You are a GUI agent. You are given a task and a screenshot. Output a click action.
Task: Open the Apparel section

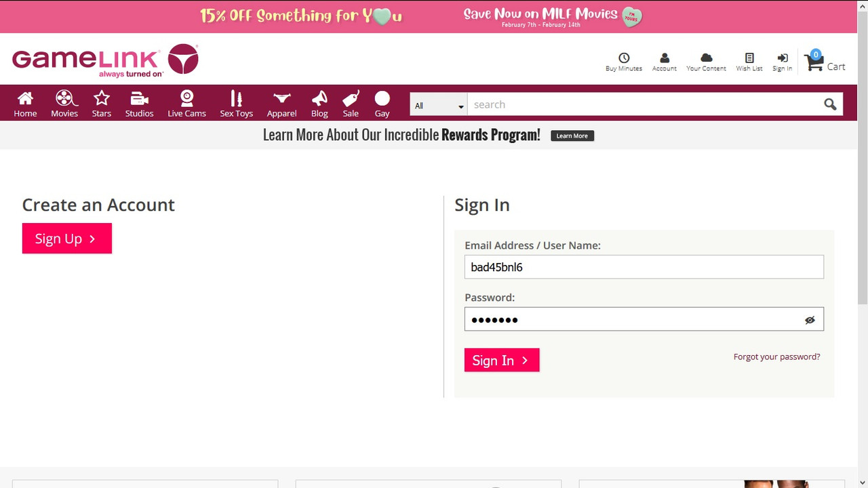point(281,104)
